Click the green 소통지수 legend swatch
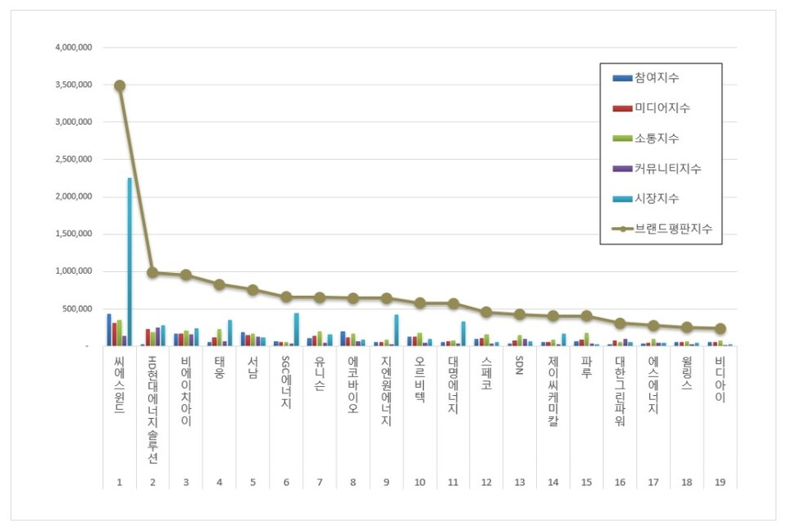 tap(621, 139)
